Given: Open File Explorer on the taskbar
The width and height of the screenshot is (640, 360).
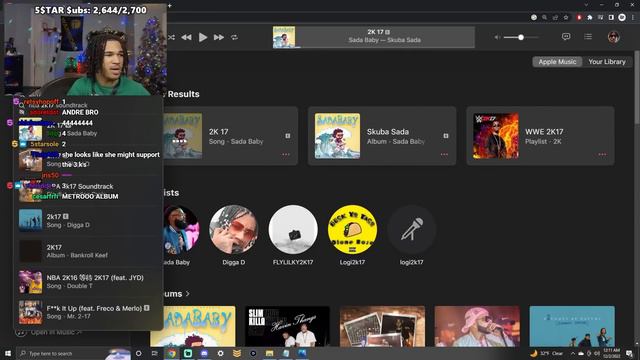Looking at the screenshot, I should pos(269,353).
